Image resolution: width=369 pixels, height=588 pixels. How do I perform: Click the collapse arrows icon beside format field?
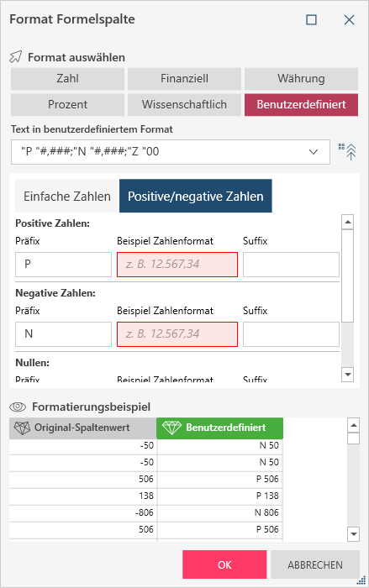point(347,151)
